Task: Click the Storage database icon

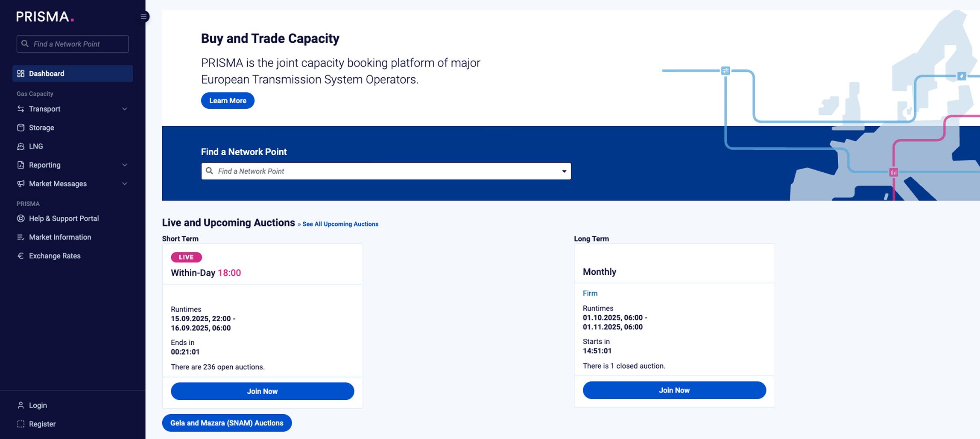Action: (20, 128)
